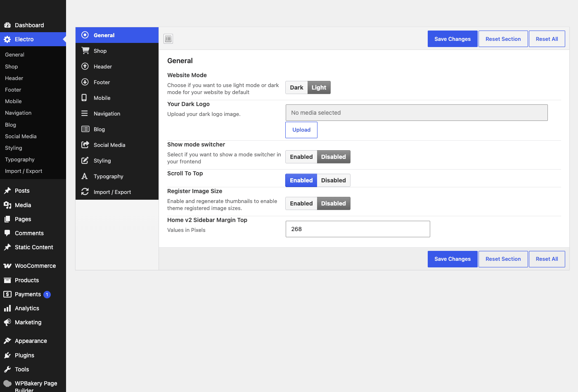Click top Reset Section button
578x392 pixels.
coord(503,39)
